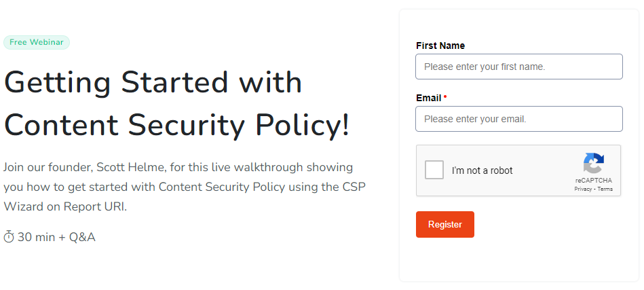
Task: Click the "Wizard on Report URI." text line
Action: pyautogui.click(x=64, y=206)
